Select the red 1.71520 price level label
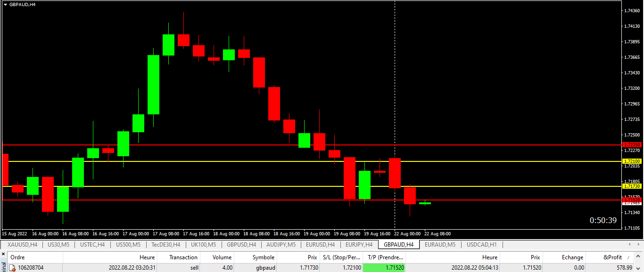Screen dimensions: 644x272 pos(632,200)
